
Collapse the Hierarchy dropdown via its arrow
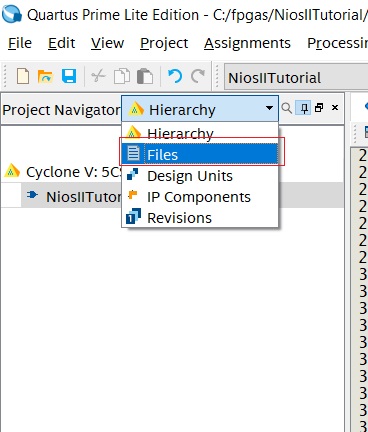(269, 108)
